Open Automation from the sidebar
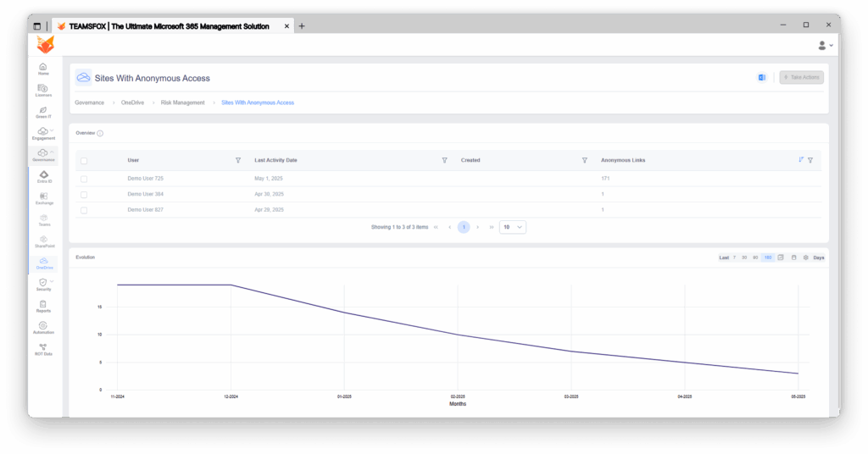 pos(43,328)
